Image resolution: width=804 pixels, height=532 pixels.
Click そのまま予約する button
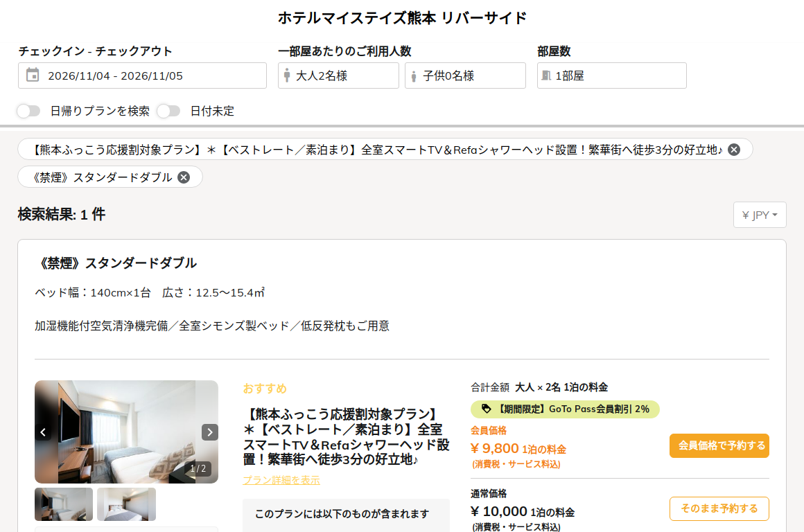click(x=719, y=508)
